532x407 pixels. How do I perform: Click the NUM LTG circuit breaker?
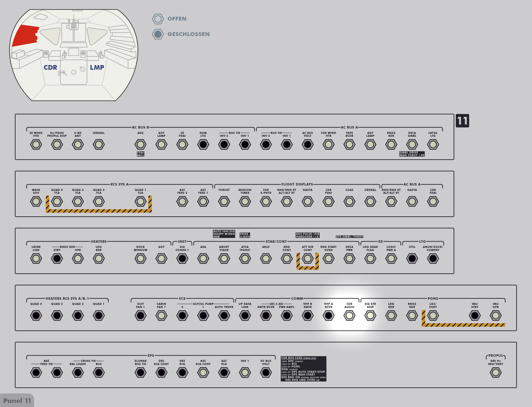[203, 145]
